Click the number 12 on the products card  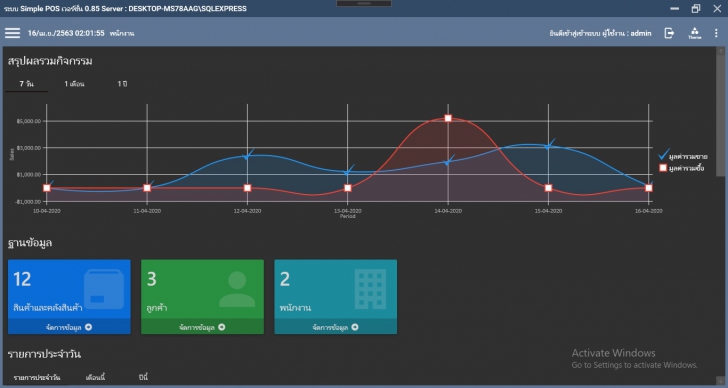point(22,279)
